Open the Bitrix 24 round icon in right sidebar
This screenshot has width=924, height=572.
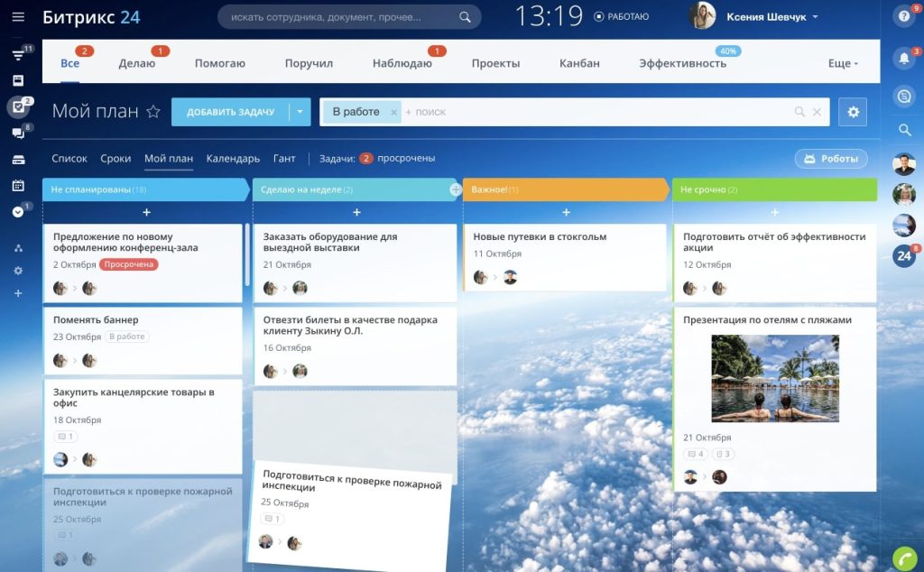coord(904,256)
